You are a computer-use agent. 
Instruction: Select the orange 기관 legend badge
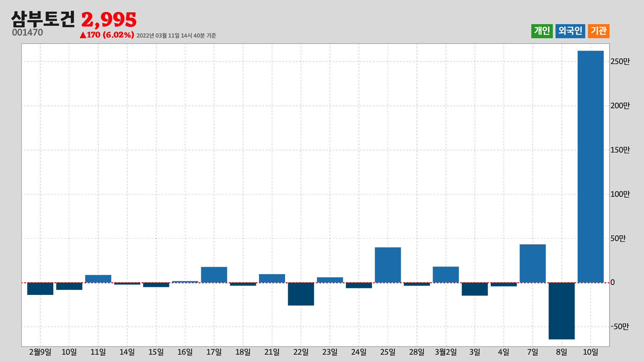[x=598, y=31]
